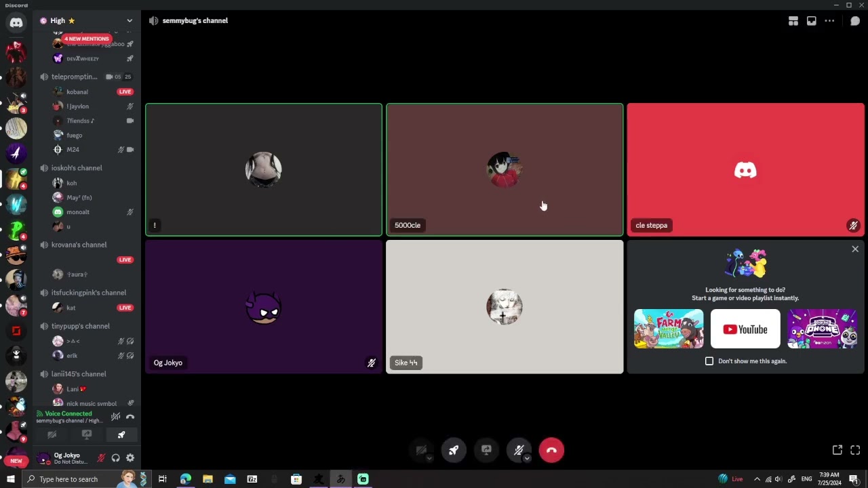Start activity from bottom rocket button
Image resolution: width=868 pixels, height=488 pixels.
tap(454, 450)
